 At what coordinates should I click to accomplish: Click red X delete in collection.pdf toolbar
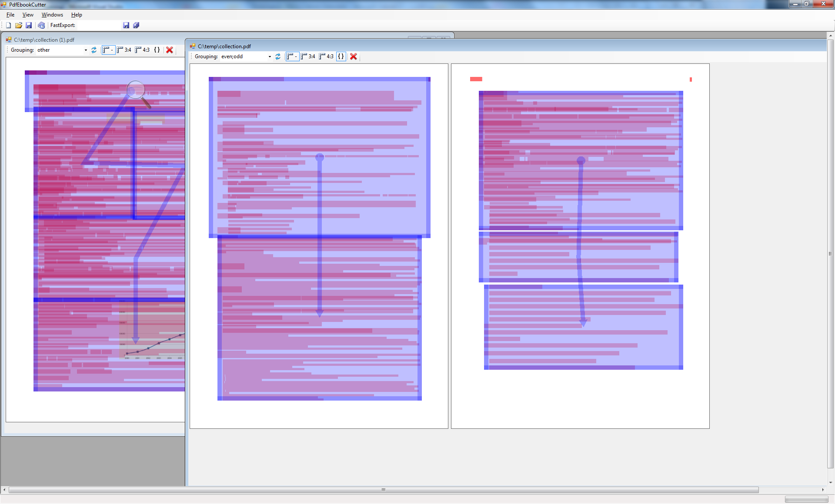[354, 56]
